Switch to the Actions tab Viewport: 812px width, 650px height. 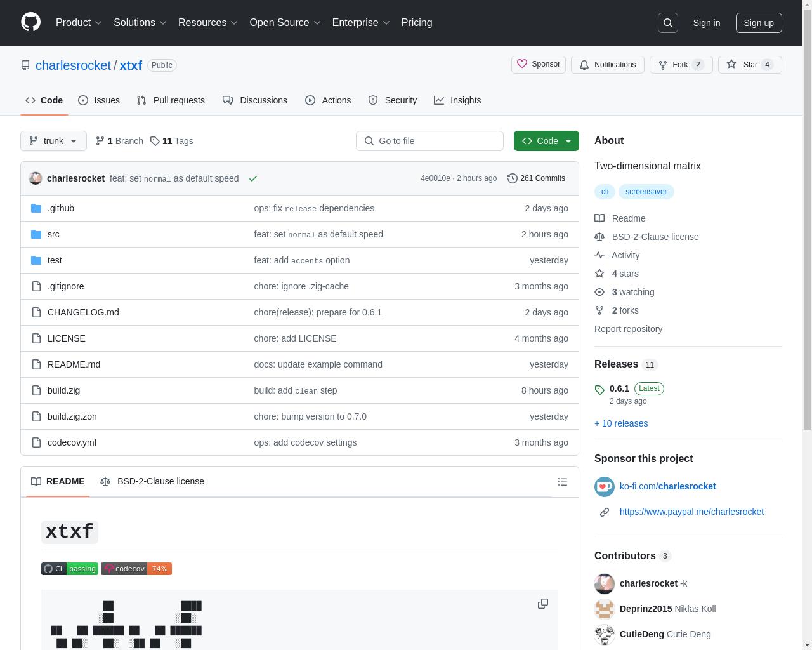click(328, 100)
